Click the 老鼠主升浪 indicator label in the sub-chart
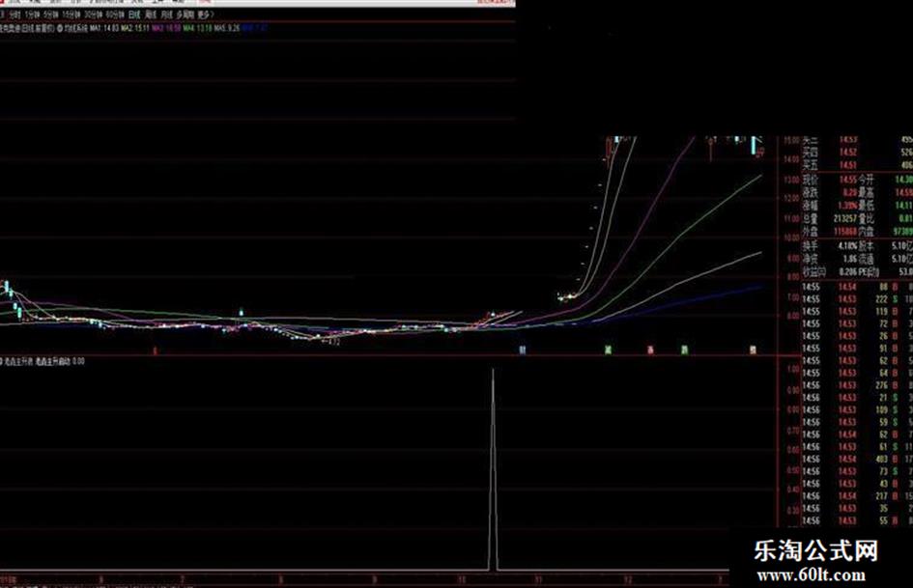The image size is (913, 588). coord(19,361)
